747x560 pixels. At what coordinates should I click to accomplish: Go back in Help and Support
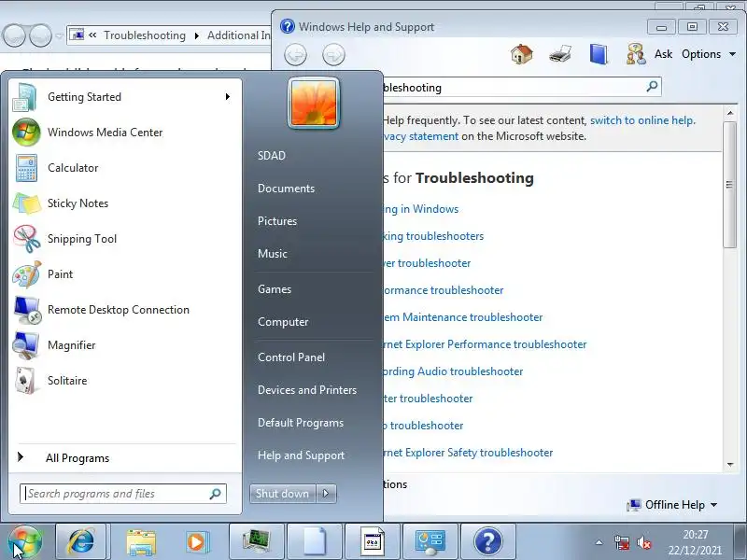coord(295,54)
